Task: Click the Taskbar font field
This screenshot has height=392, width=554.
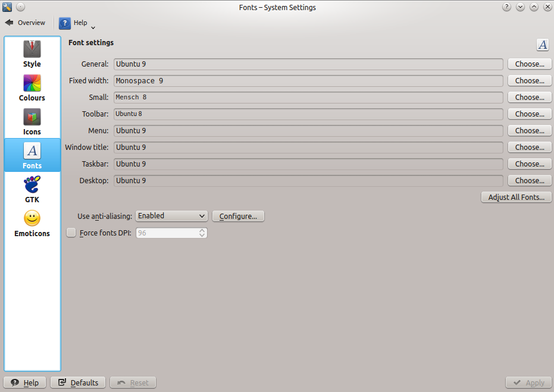Action: click(308, 164)
